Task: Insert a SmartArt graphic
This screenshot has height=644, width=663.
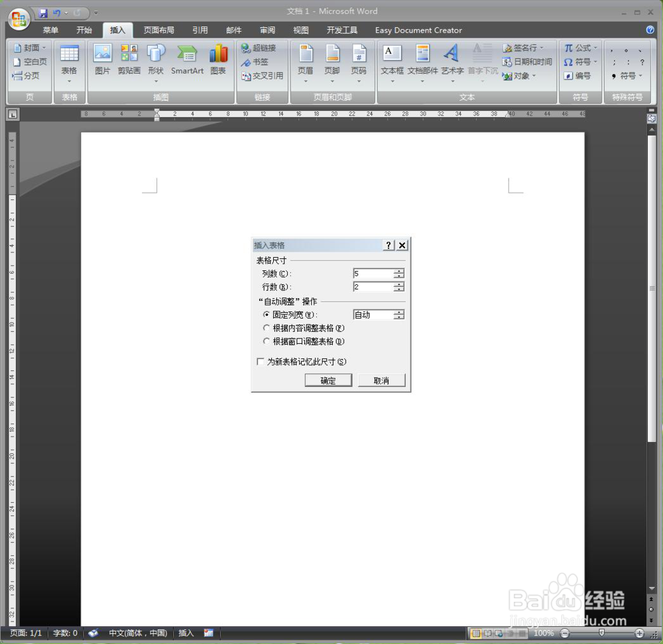Action: point(186,60)
